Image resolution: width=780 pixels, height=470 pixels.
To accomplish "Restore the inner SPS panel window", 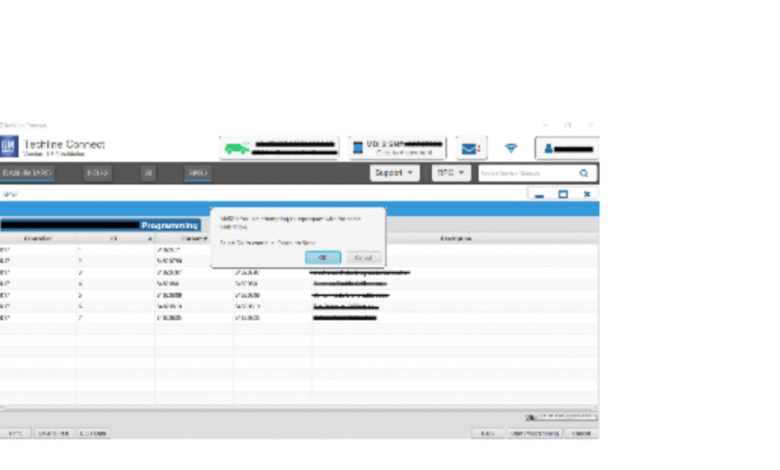I will coord(563,194).
